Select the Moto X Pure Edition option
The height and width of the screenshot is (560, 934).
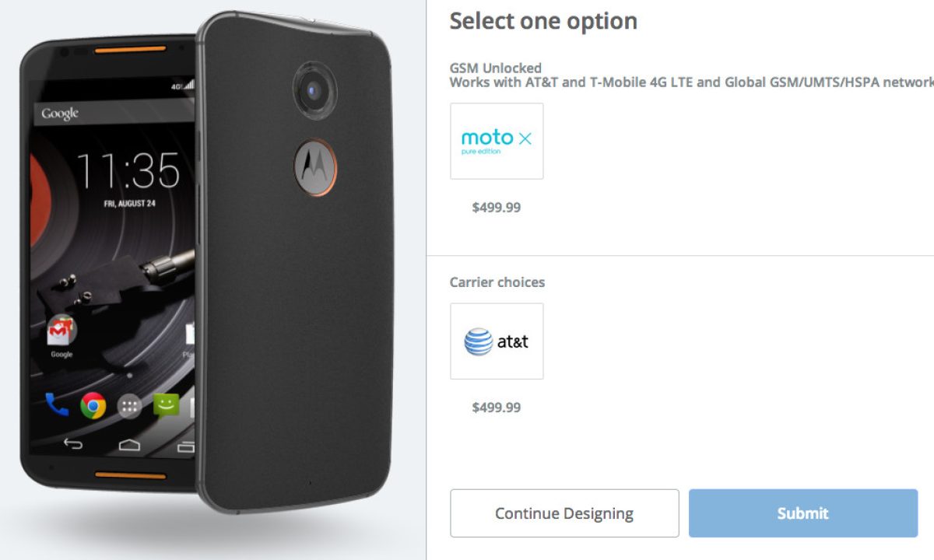pyautogui.click(x=497, y=141)
